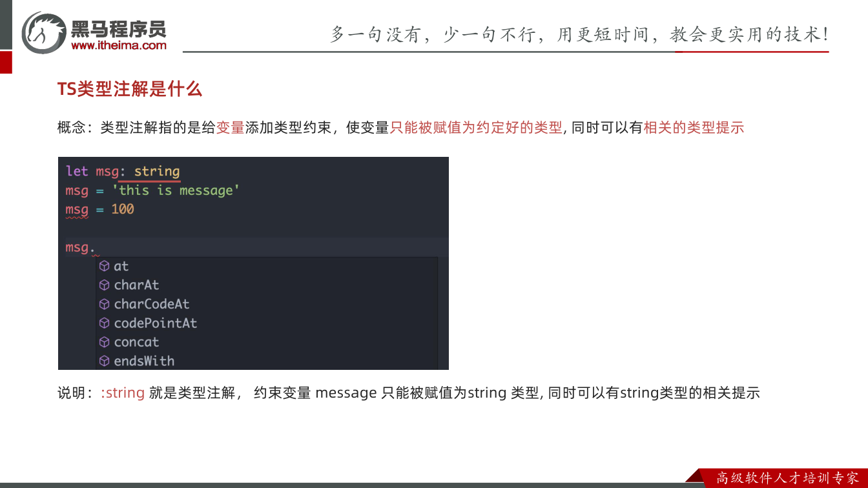Click the footer text "高级软件人才培训专家"
The image size is (868, 488).
tap(788, 478)
